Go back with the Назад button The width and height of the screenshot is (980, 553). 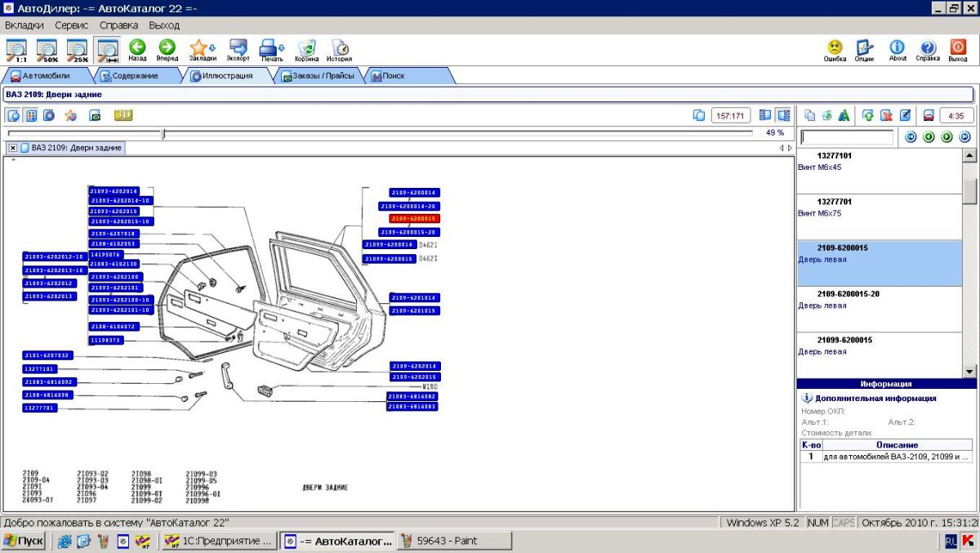point(137,51)
